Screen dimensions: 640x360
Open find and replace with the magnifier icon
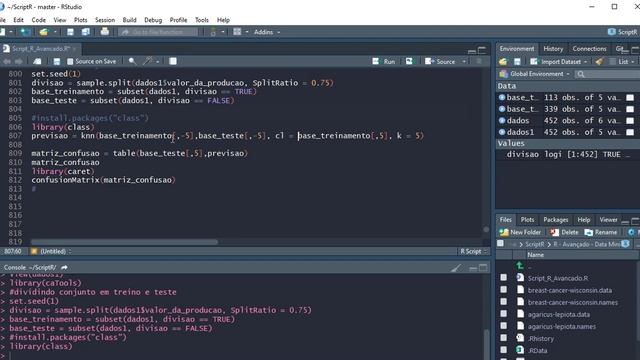point(132,61)
